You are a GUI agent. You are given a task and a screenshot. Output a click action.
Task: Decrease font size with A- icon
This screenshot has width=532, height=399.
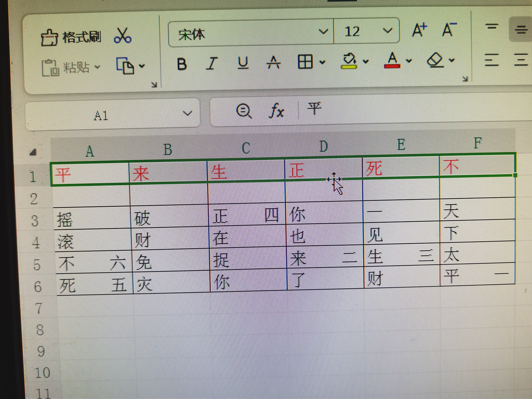(449, 30)
